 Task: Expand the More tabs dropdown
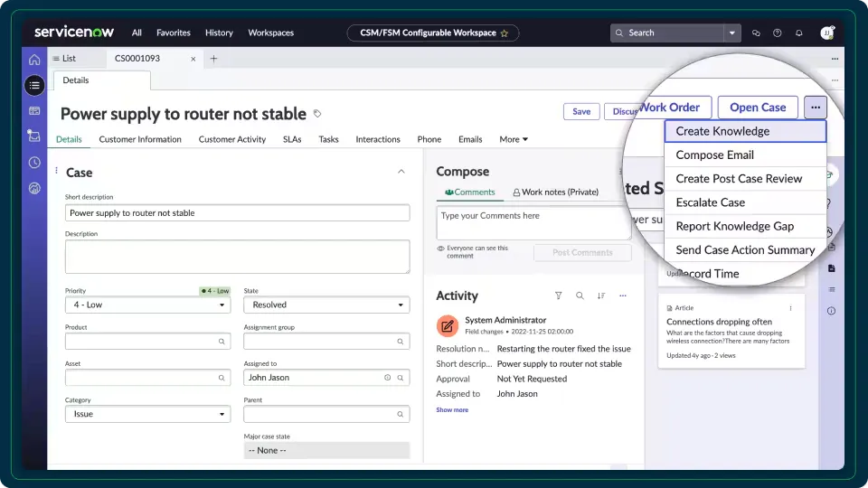tap(514, 139)
